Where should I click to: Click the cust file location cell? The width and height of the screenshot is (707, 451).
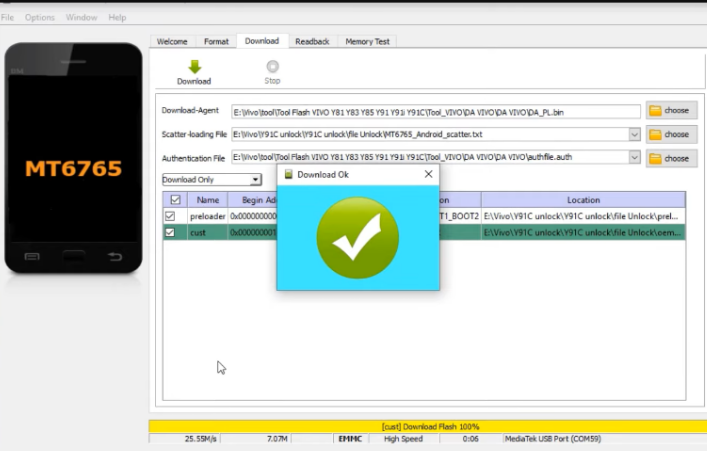point(583,232)
